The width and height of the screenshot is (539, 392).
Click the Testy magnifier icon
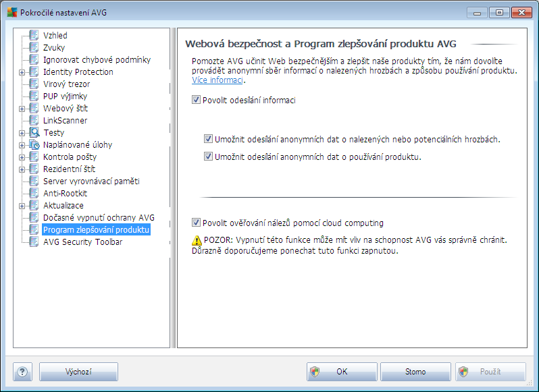[x=34, y=132]
